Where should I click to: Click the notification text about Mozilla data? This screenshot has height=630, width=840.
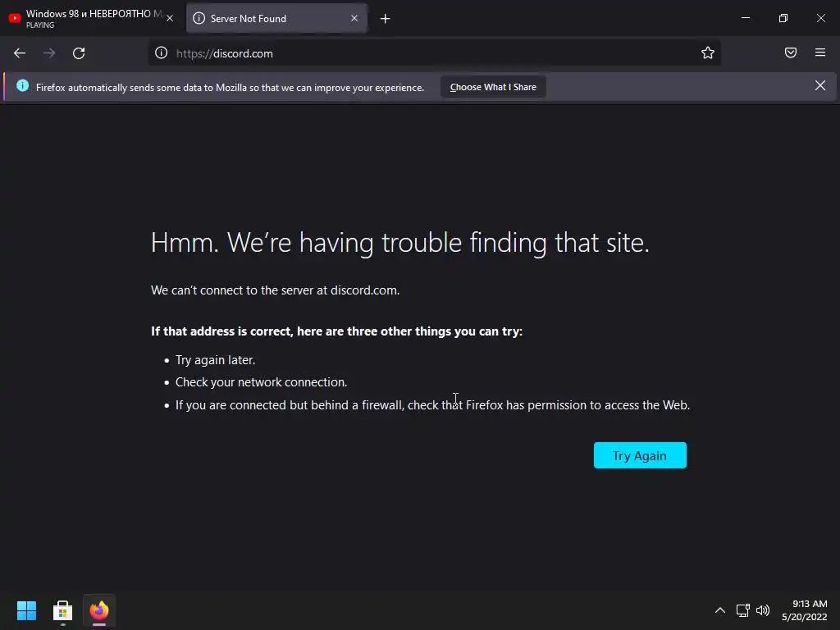pos(230,87)
